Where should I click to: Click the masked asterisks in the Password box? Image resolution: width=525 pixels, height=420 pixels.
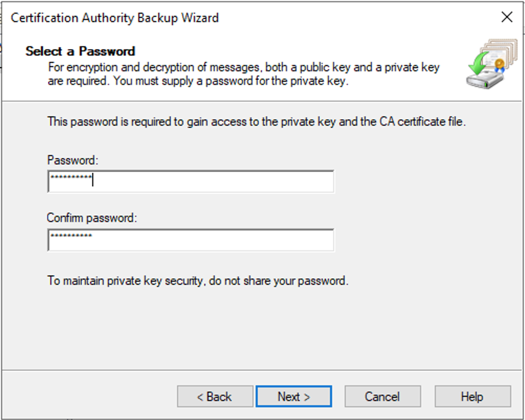(71, 180)
